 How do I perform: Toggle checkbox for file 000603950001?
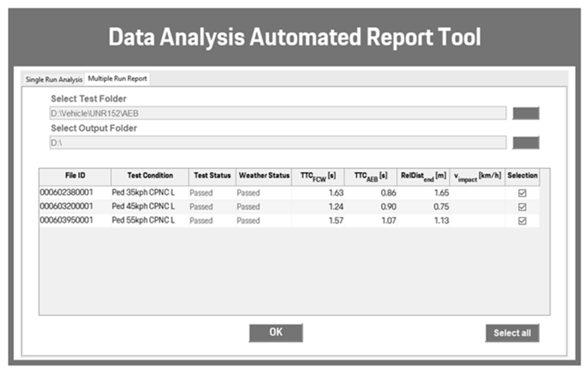[522, 221]
